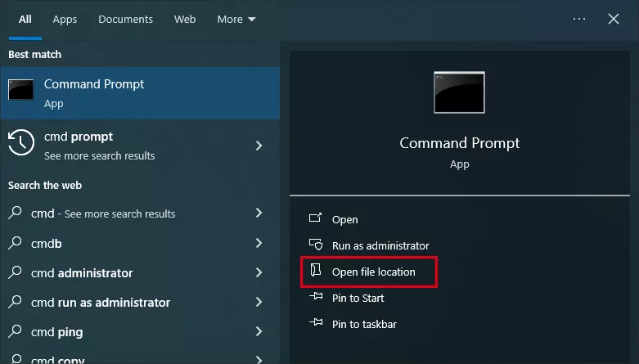Choose cmd run as administrator suggestion
The width and height of the screenshot is (639, 364).
coord(140,303)
